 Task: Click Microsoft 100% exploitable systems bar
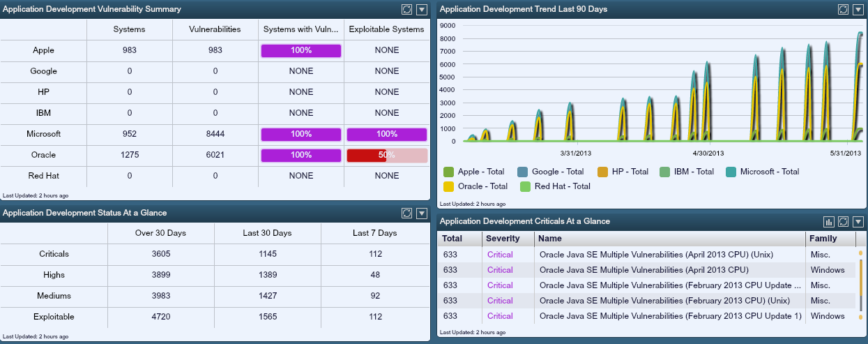click(386, 134)
